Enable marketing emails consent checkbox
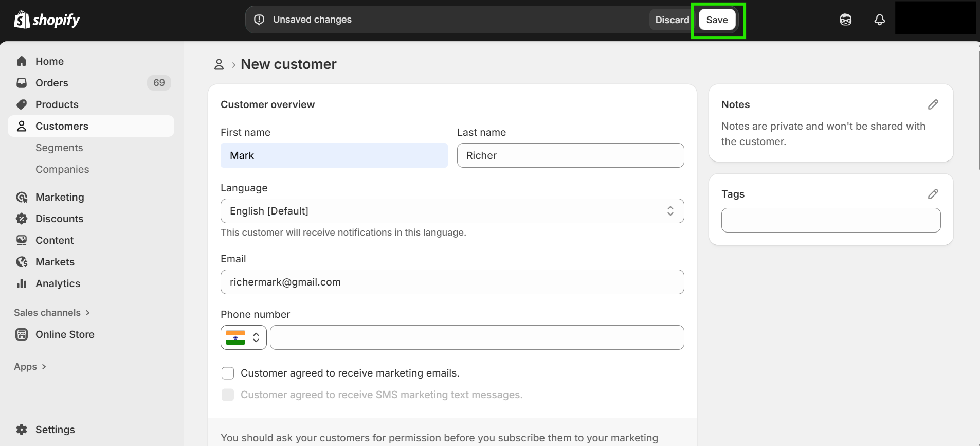 (228, 373)
